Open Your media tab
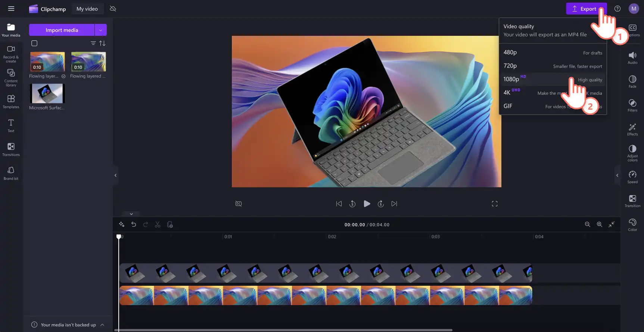This screenshot has width=644, height=332. click(11, 30)
